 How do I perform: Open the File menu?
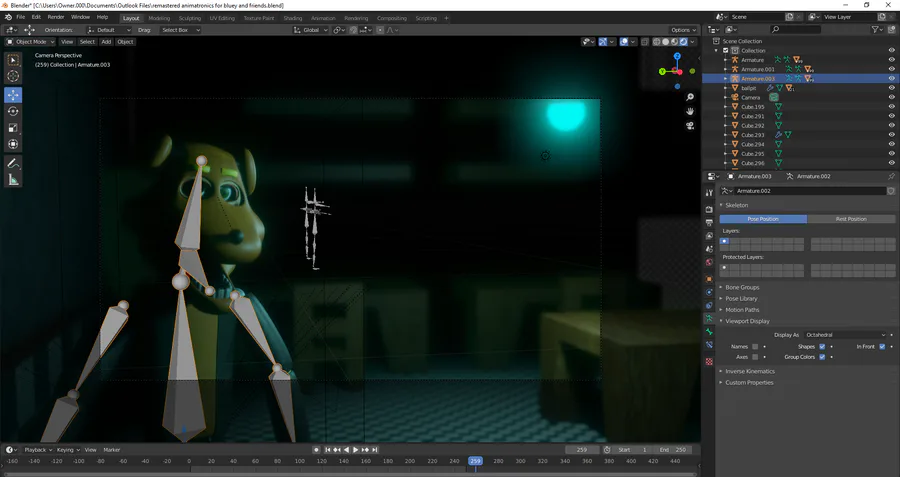pos(21,17)
